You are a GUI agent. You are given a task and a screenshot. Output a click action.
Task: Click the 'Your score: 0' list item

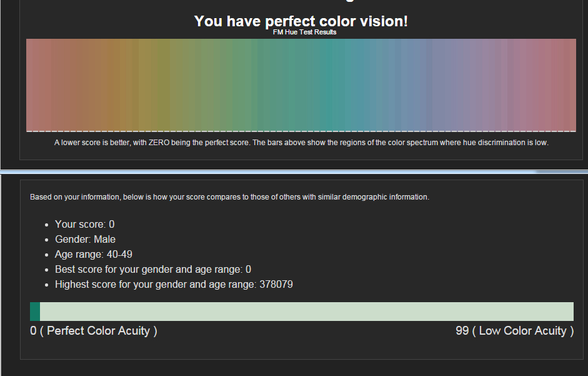[x=85, y=224]
